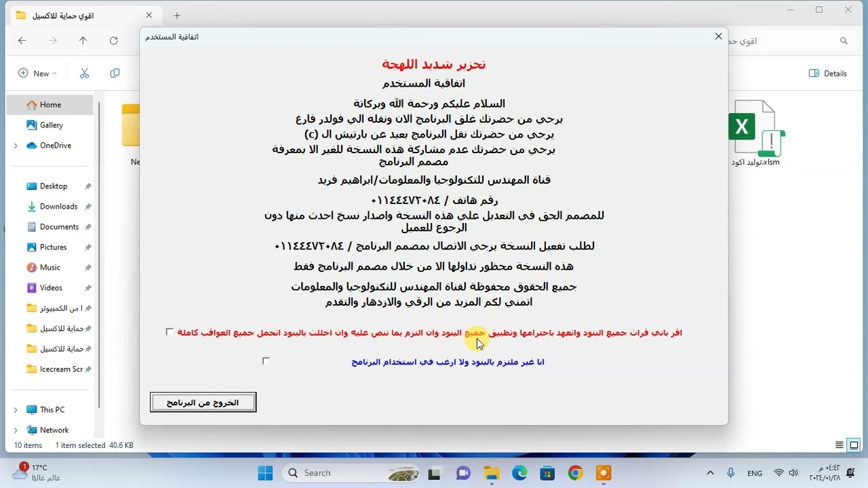Select This PC in the sidebar
Image resolution: width=868 pixels, height=488 pixels.
tap(52, 409)
